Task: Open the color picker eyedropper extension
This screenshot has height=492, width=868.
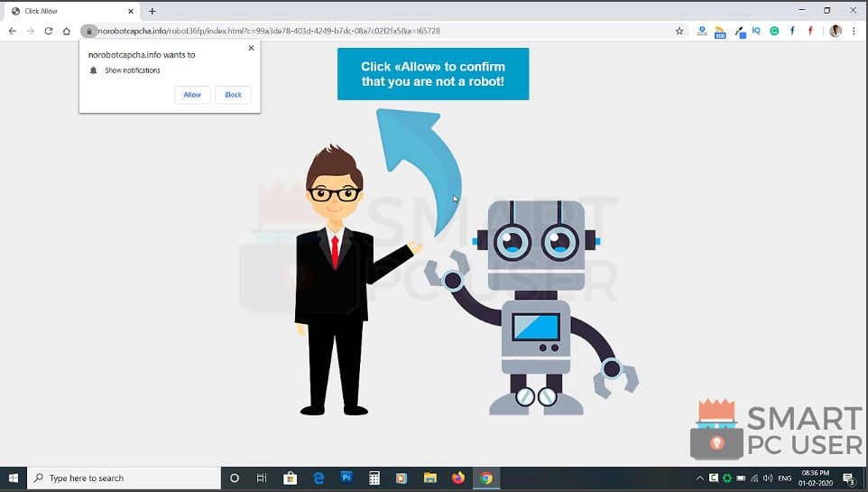Action: click(x=740, y=32)
